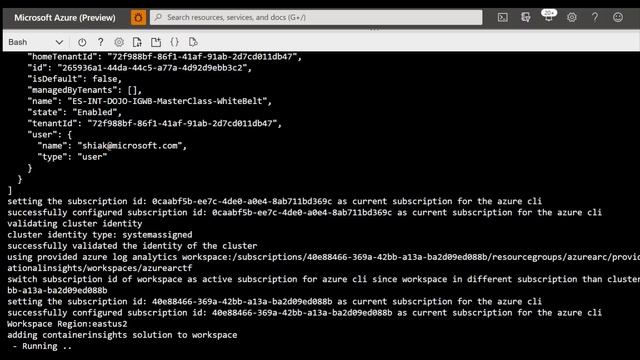
Task: Click "adding containerinsights solution to workspace" line
Action: (122, 335)
